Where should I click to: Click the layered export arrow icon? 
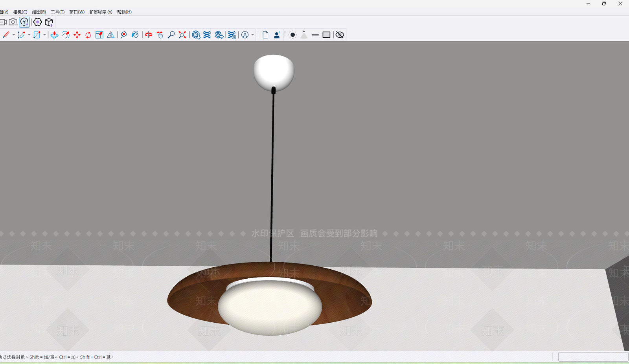pyautogui.click(x=219, y=35)
